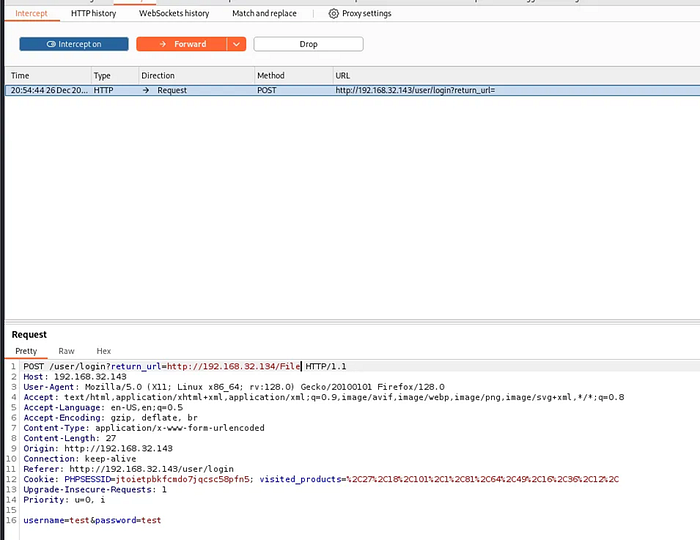Drop the intercepted request

point(308,44)
